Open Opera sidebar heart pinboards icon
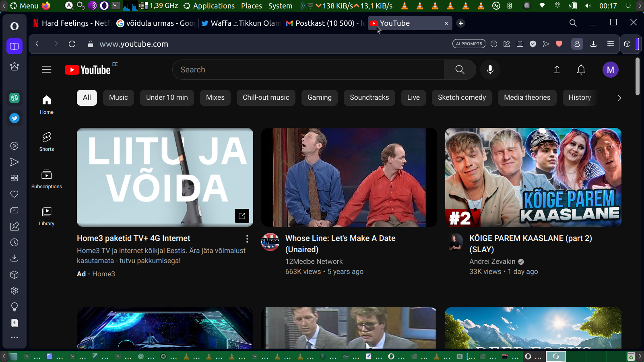This screenshot has height=362, width=644. 14,194
